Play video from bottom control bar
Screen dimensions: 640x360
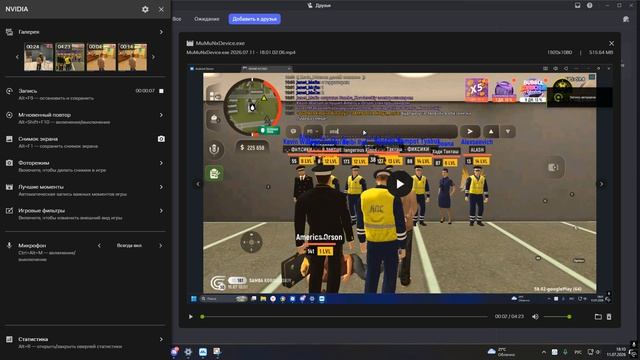pyautogui.click(x=190, y=317)
